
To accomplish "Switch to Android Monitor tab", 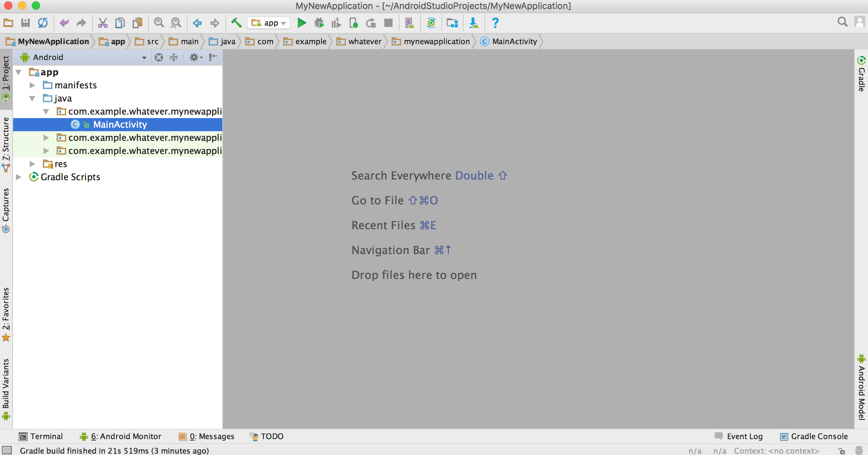I will tap(120, 437).
